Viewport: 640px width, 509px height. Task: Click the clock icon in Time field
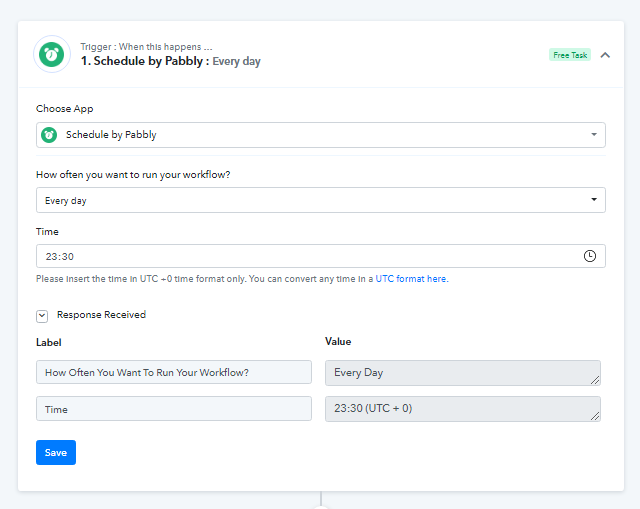pos(589,256)
